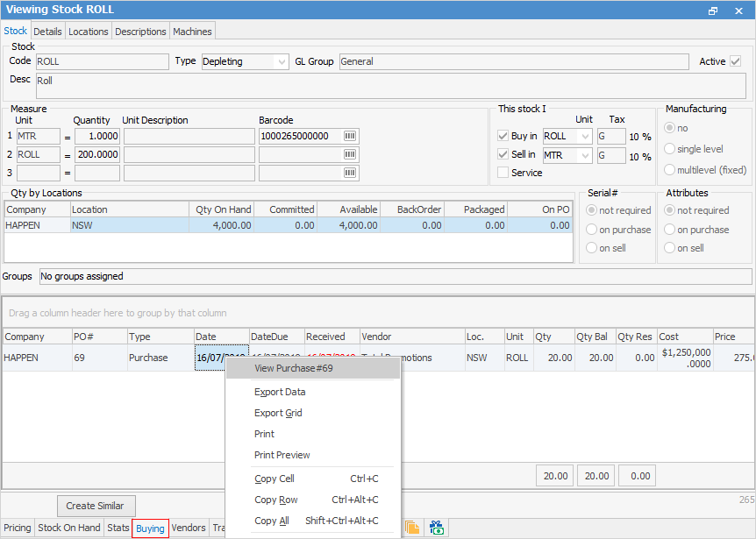Select single level manufacturing option
The image size is (756, 539).
671,149
